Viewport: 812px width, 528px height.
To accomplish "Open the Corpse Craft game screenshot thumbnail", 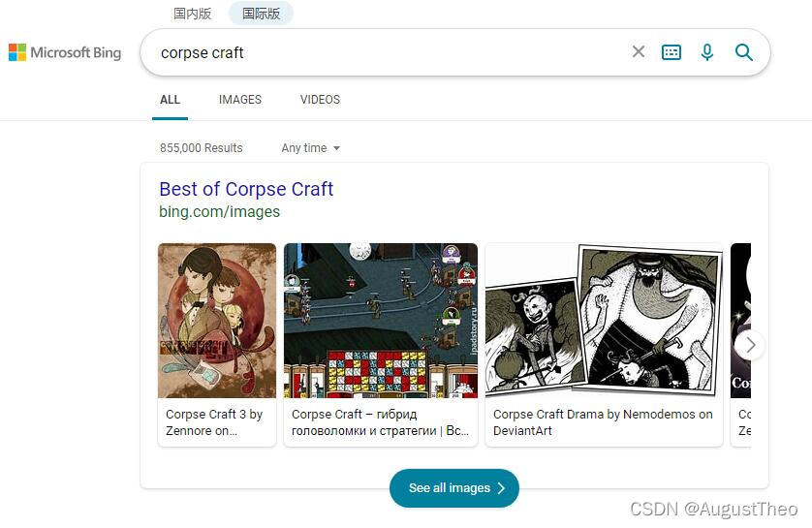I will (x=381, y=321).
